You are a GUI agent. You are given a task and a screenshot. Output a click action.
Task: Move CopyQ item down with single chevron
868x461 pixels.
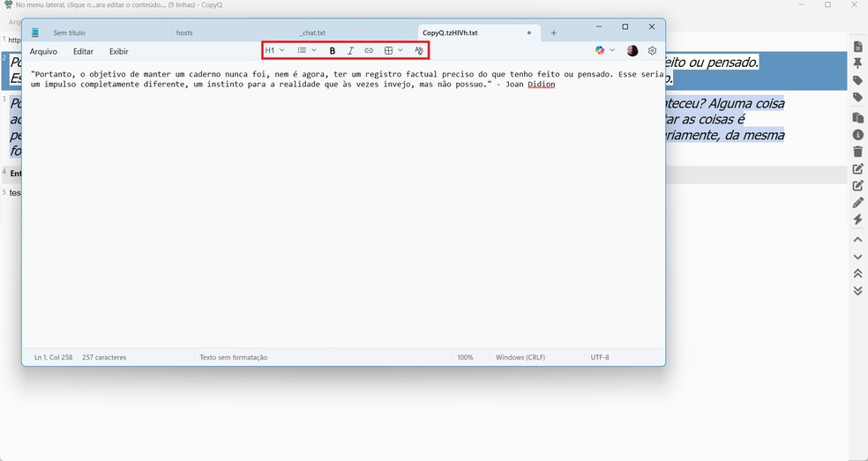[x=857, y=257]
